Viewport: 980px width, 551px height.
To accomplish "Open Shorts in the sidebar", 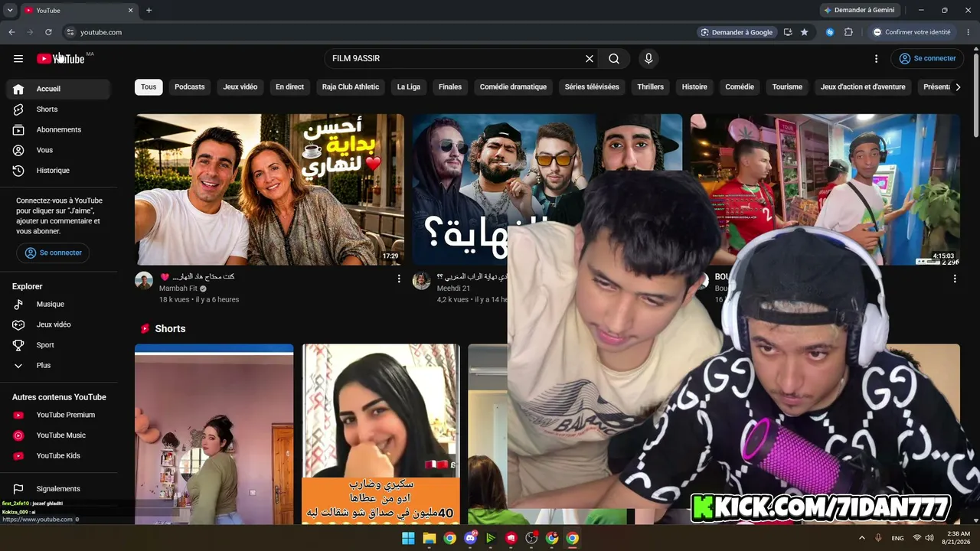I will point(58,109).
